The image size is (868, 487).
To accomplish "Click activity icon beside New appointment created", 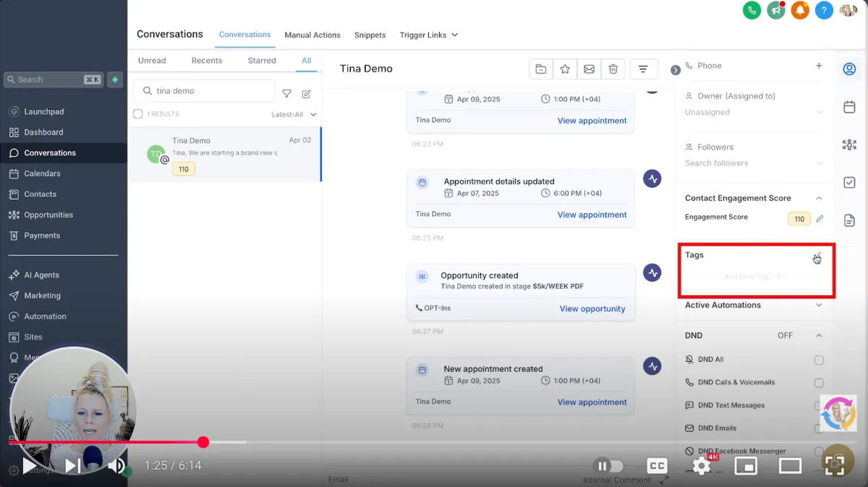I will [x=652, y=366].
